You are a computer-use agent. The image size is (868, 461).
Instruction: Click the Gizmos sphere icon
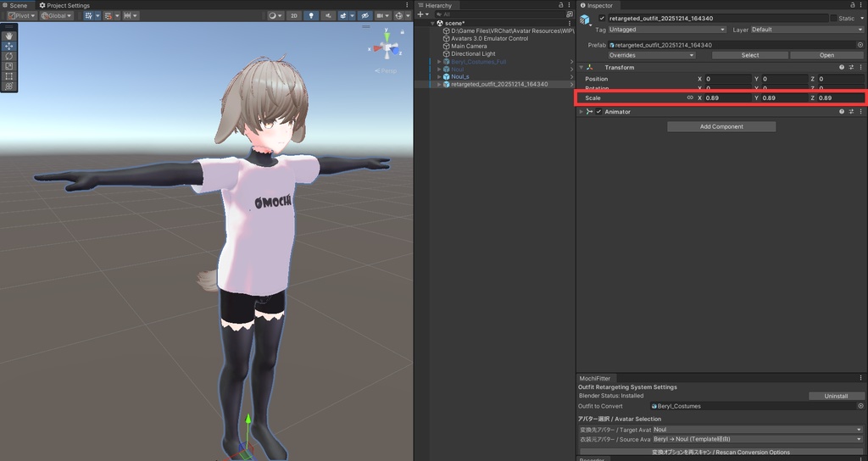point(398,15)
